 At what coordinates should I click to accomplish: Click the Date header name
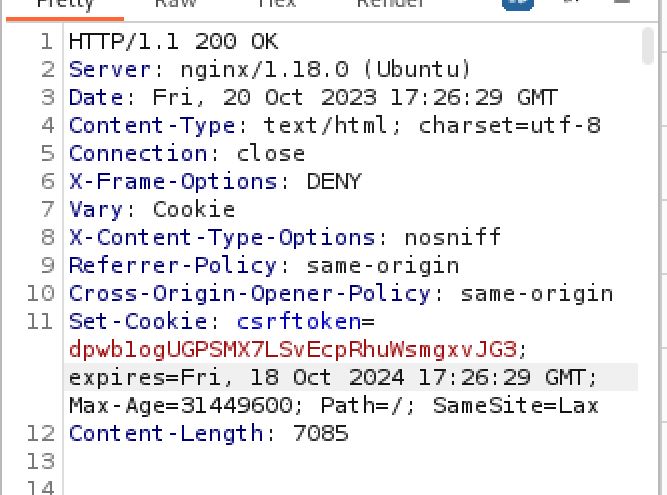coord(96,98)
